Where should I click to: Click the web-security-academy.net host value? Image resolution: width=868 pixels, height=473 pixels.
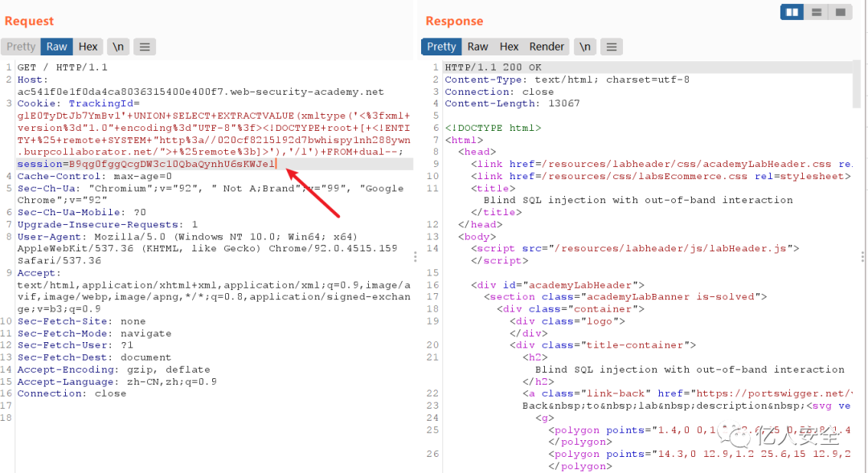(200, 92)
